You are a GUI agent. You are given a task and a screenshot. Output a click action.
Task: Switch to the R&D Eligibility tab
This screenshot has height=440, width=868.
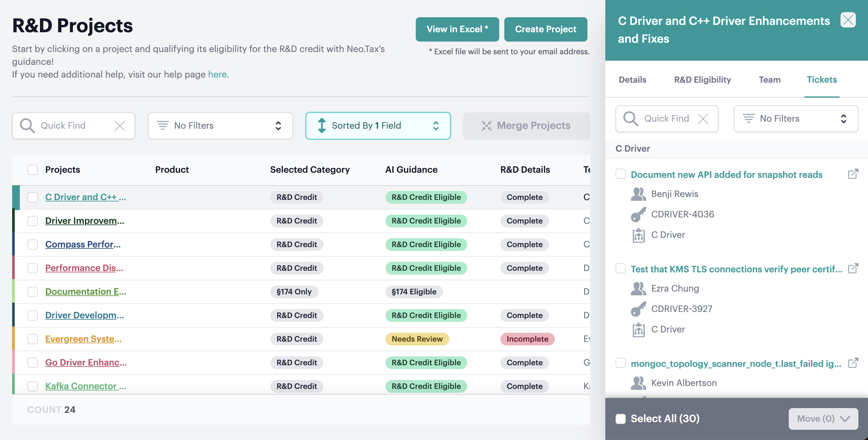coord(702,80)
